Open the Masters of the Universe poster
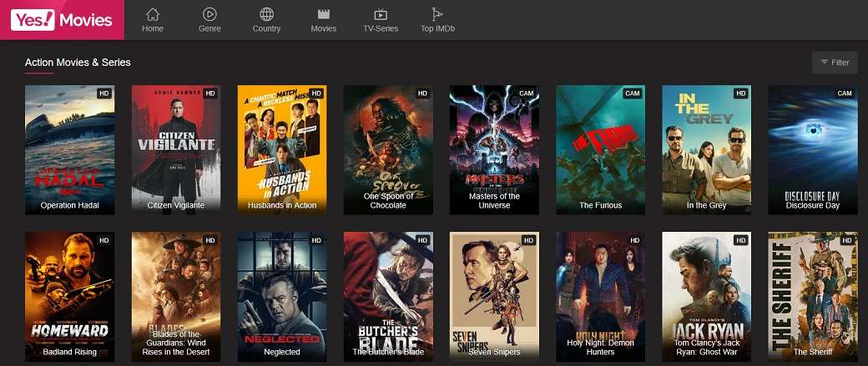This screenshot has width=868, height=366. point(494,150)
